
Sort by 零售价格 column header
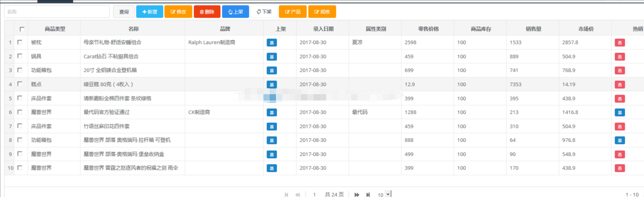428,29
